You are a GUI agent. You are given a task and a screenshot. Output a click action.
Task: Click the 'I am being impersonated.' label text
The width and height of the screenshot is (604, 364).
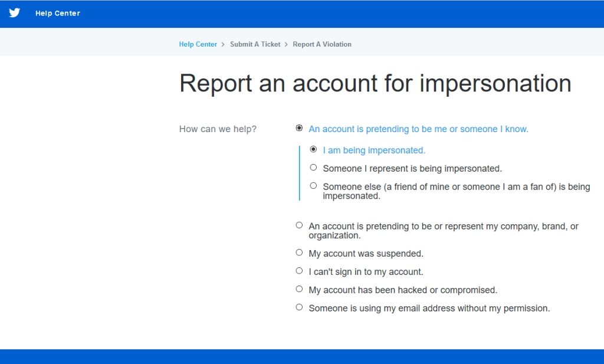pos(374,150)
